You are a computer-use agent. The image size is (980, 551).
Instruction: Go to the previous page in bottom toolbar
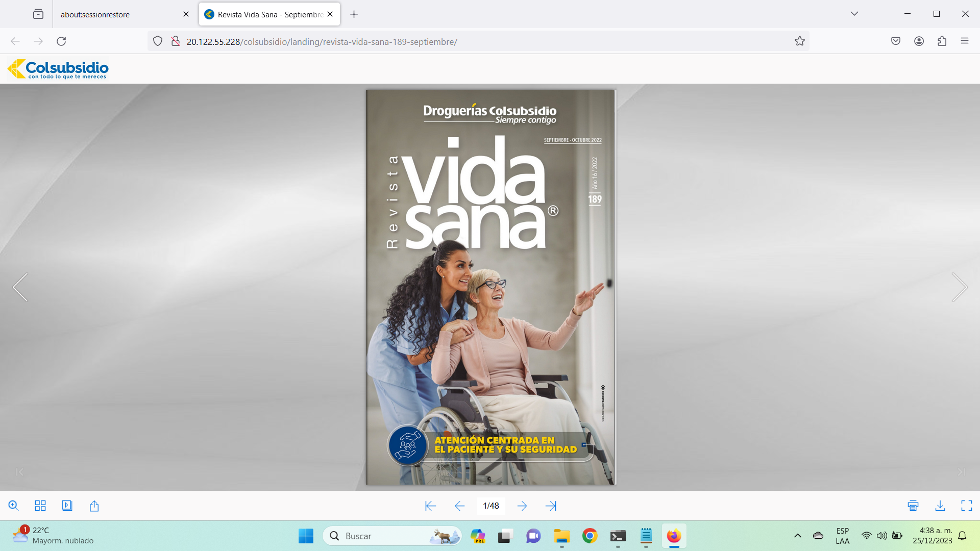459,506
